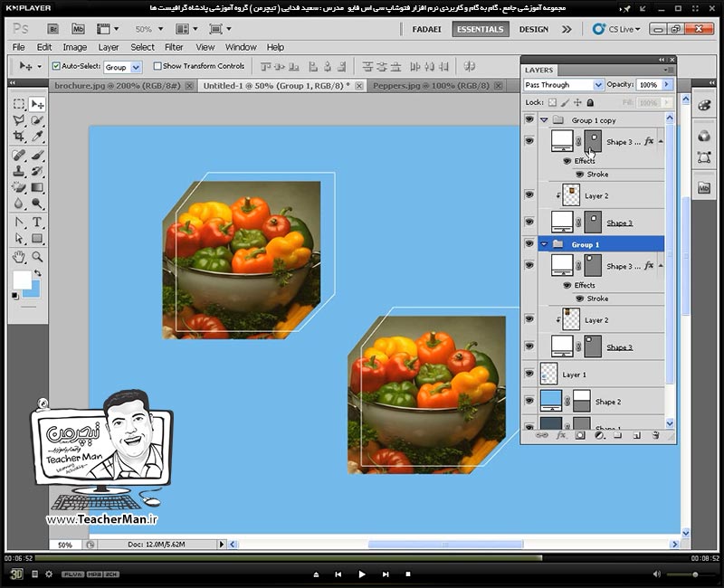This screenshot has height=588, width=724.
Task: Switch to the Peppers.jpg tab
Action: [x=431, y=85]
